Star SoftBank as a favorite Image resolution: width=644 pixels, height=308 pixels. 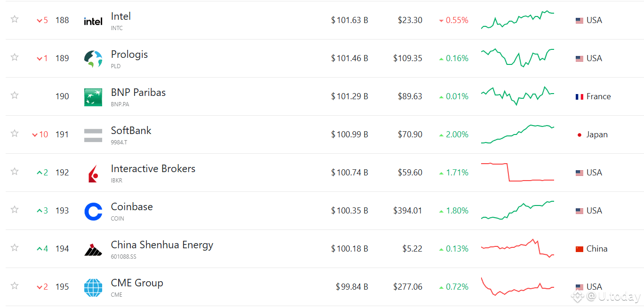[x=15, y=134]
